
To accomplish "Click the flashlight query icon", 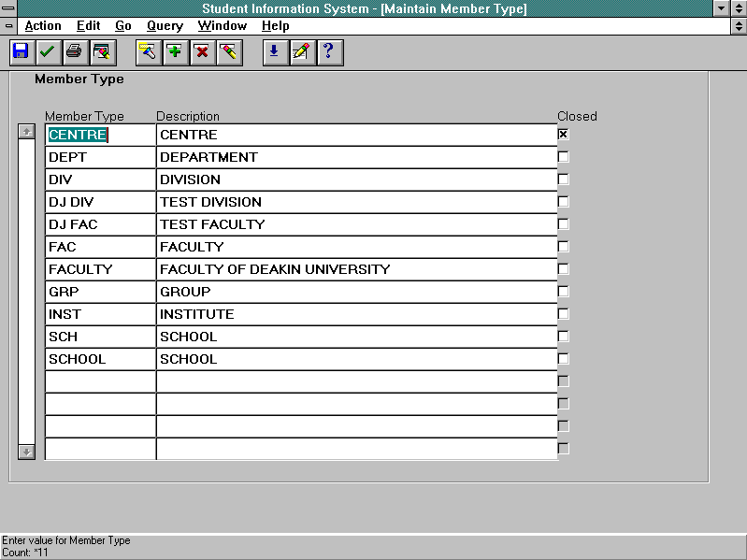I will [x=148, y=51].
